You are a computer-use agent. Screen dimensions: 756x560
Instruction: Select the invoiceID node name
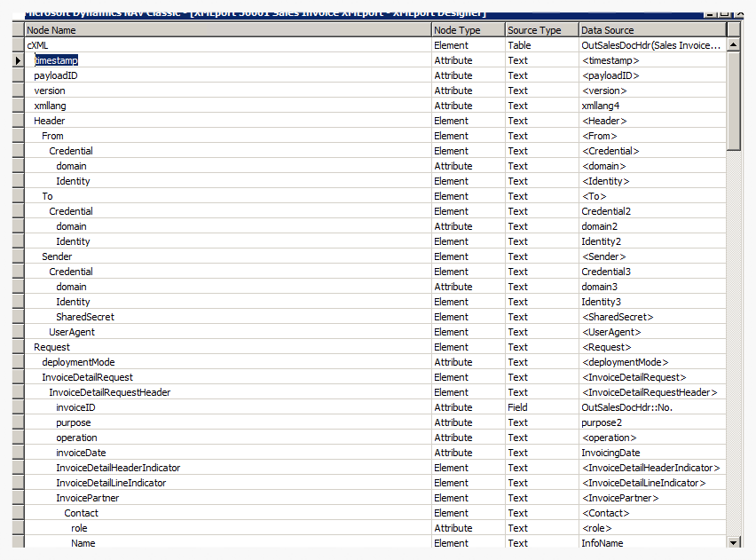[75, 407]
